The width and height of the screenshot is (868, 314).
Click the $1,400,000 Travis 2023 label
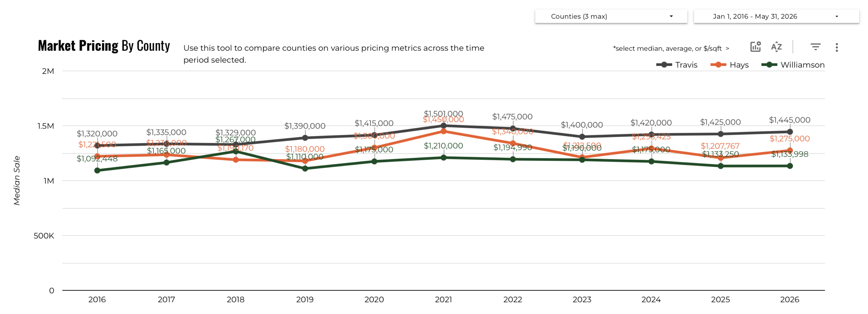[x=582, y=125]
